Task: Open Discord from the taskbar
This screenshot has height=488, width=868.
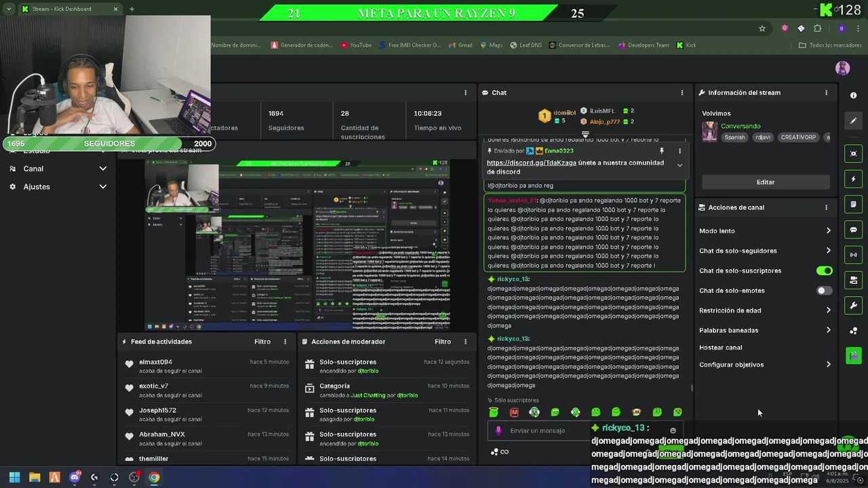Action: coord(75,477)
